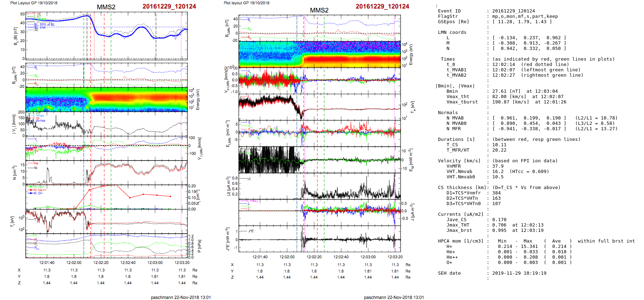Screen dimensions: 644x300
Task: Click the T_MFR/HT duration value 20.22
Action: pyautogui.click(x=499, y=150)
